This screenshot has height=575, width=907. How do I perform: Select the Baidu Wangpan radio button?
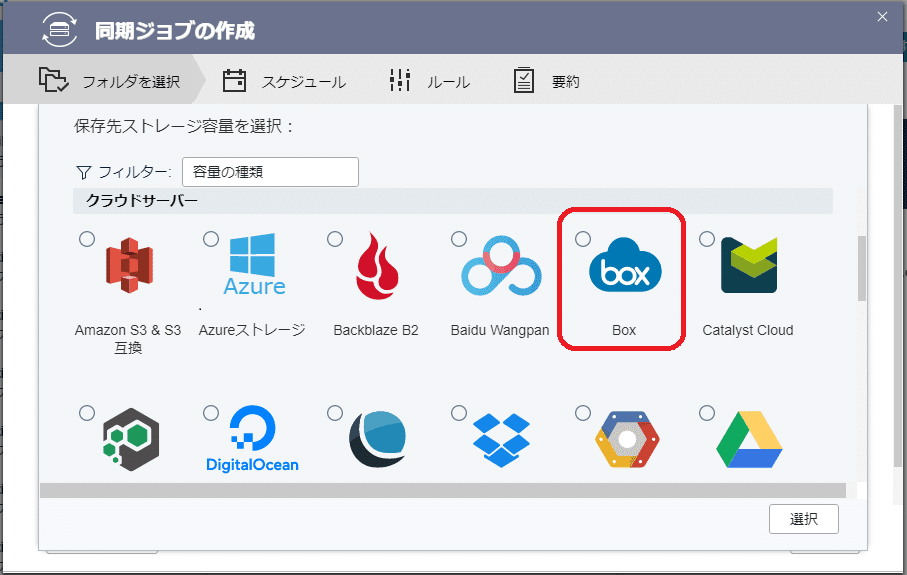459,239
